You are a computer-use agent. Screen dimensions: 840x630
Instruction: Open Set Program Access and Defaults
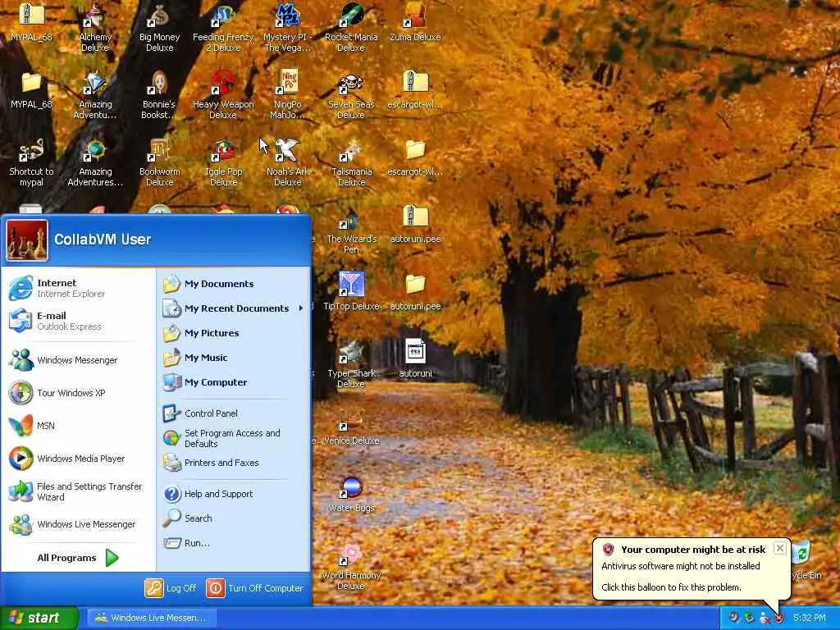234,438
